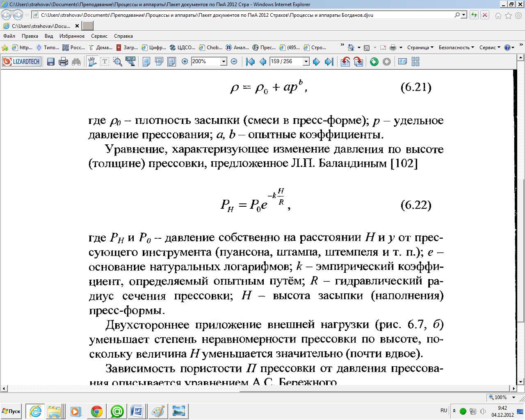Open the IE help question mark button

click(x=508, y=48)
